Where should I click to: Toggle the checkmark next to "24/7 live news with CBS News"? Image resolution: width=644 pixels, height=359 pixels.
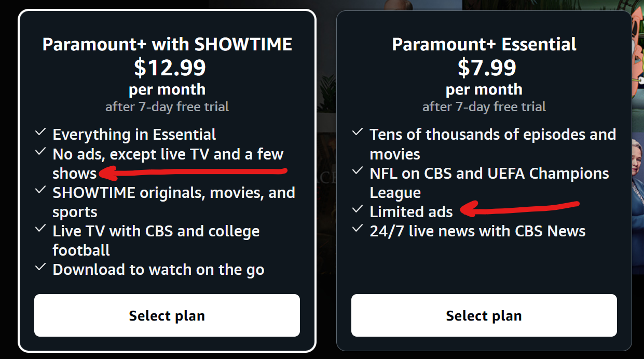click(358, 228)
